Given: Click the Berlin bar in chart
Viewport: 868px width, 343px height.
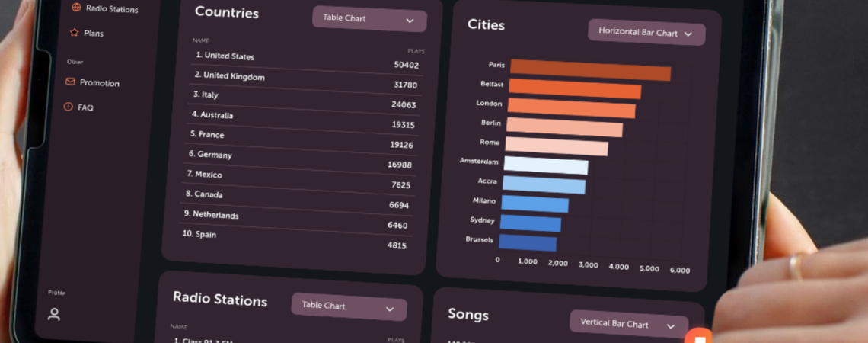Looking at the screenshot, I should tap(565, 127).
